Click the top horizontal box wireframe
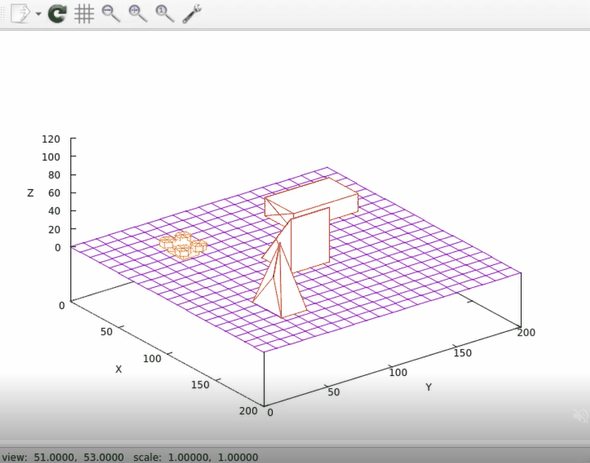The height and width of the screenshot is (463, 590). [311, 199]
